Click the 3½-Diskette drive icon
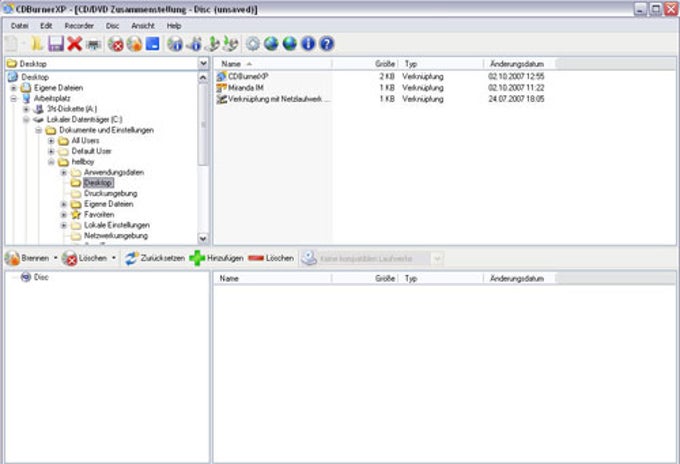 coord(39,109)
